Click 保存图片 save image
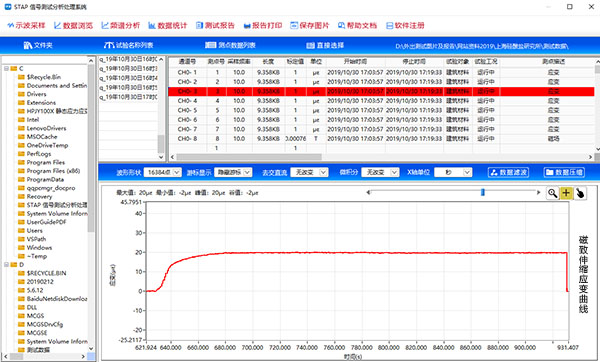Image resolution: width=600 pixels, height=362 pixels. tap(310, 26)
